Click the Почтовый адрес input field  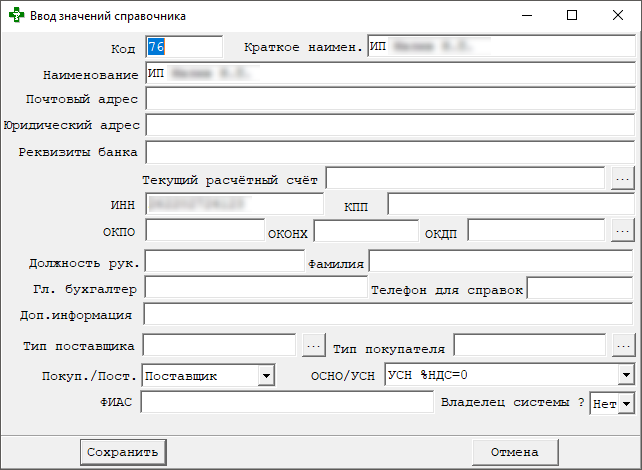(x=390, y=99)
